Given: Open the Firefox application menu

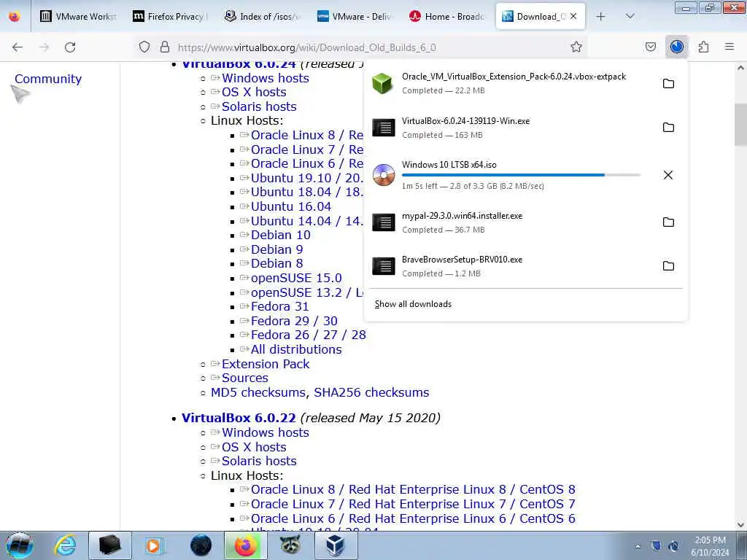Looking at the screenshot, I should [x=729, y=47].
